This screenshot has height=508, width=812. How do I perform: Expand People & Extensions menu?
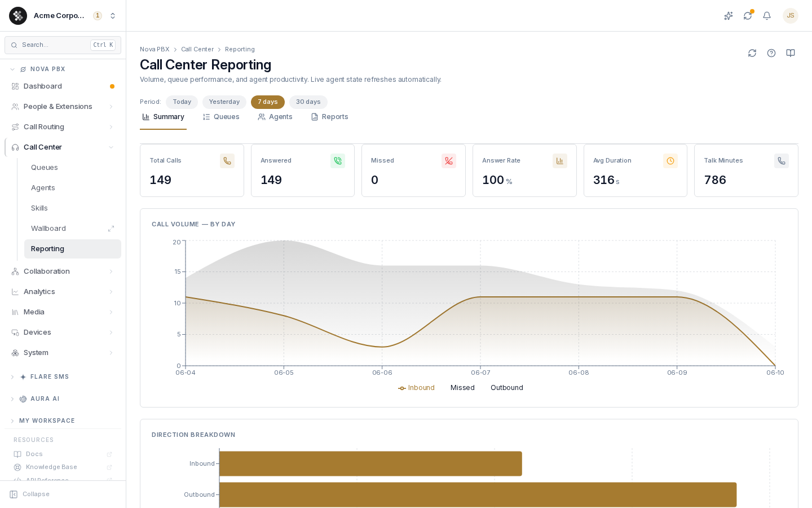click(63, 107)
